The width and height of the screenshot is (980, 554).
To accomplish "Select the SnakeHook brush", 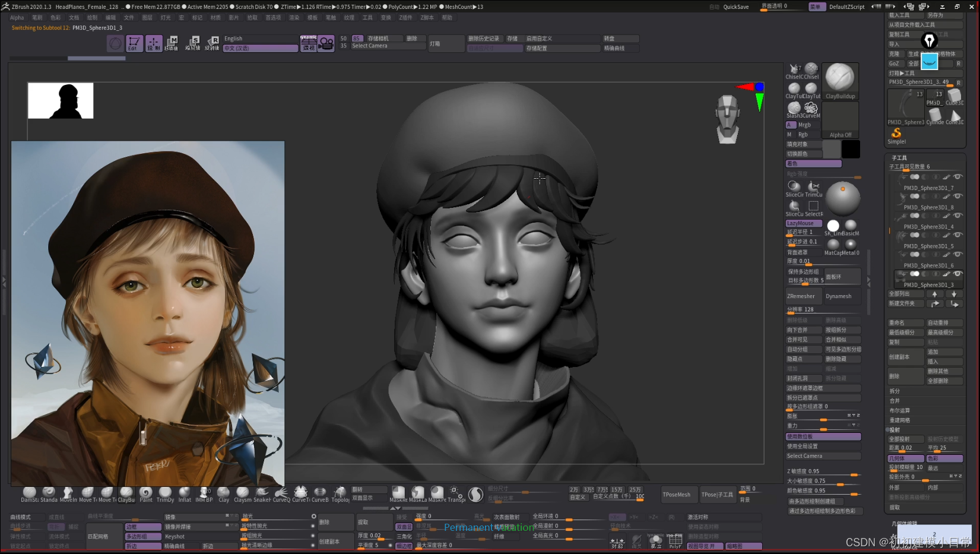I will pyautogui.click(x=262, y=492).
